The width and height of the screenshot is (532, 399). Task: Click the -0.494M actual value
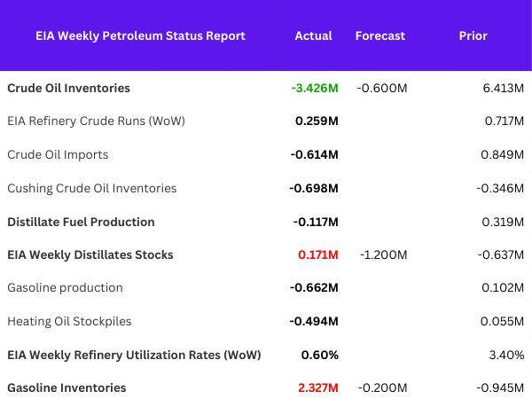tap(314, 321)
